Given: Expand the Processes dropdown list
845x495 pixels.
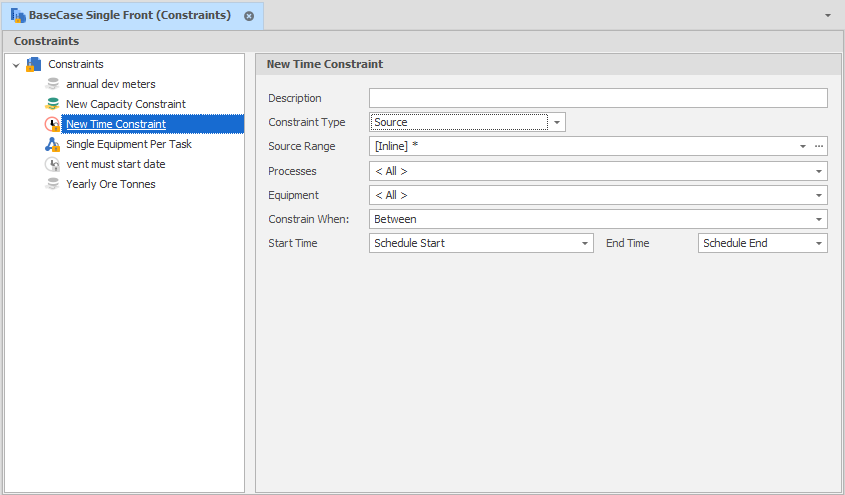Looking at the screenshot, I should pyautogui.click(x=819, y=171).
